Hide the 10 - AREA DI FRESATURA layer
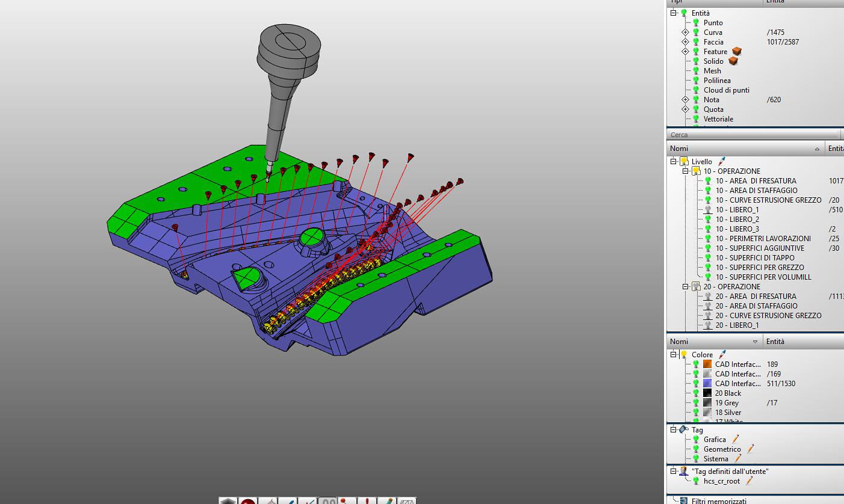844x504 pixels. click(x=708, y=181)
